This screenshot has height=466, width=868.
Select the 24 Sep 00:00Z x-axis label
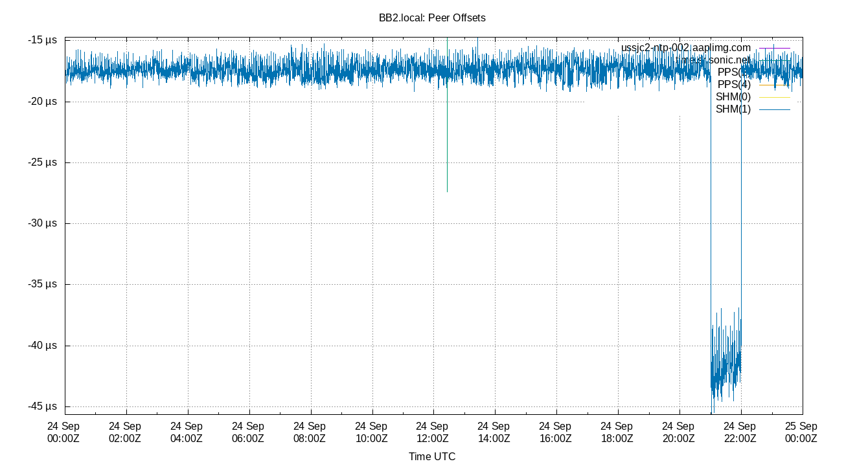coord(63,432)
